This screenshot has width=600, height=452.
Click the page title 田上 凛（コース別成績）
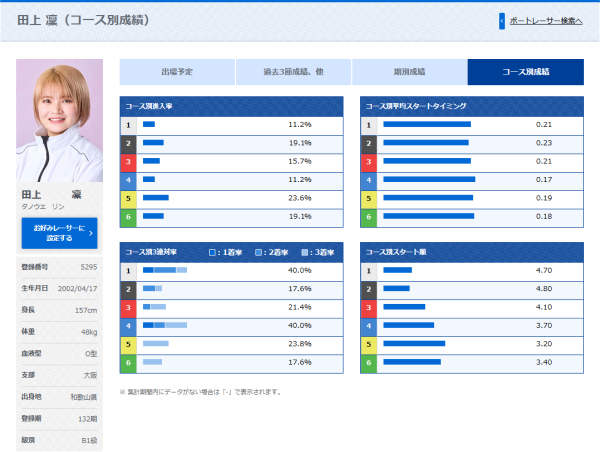coord(83,20)
